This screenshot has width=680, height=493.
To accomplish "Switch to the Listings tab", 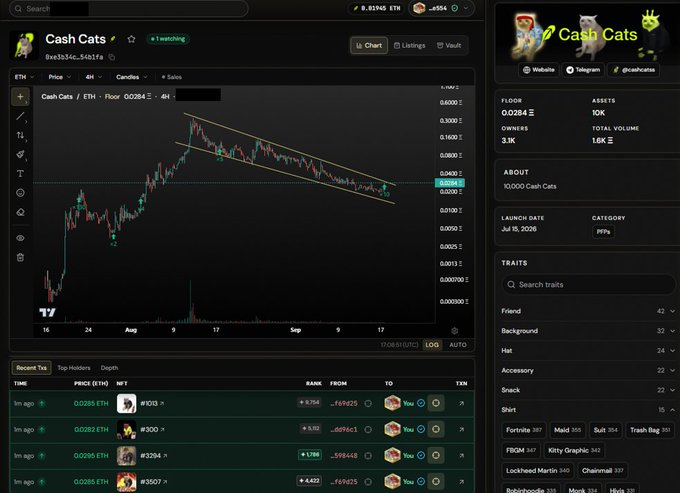I will [409, 46].
